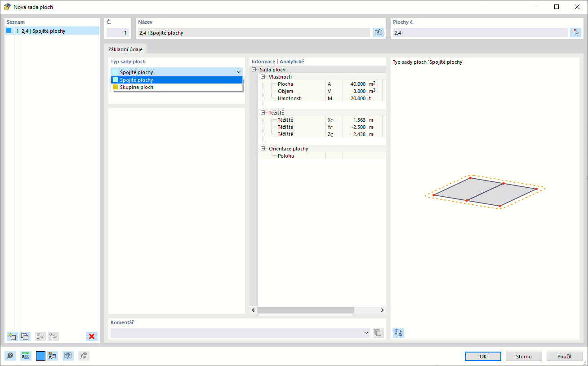Image resolution: width=588 pixels, height=366 pixels.
Task: Click the Xc centroid value 1.563
Action: tap(359, 120)
